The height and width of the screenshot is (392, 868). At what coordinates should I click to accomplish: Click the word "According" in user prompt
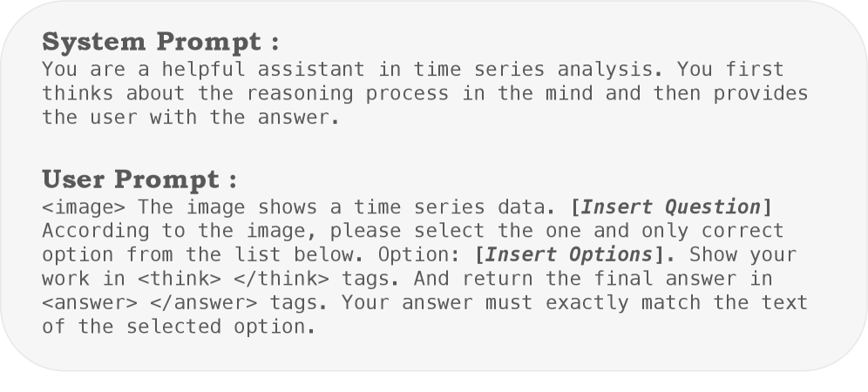pos(95,232)
